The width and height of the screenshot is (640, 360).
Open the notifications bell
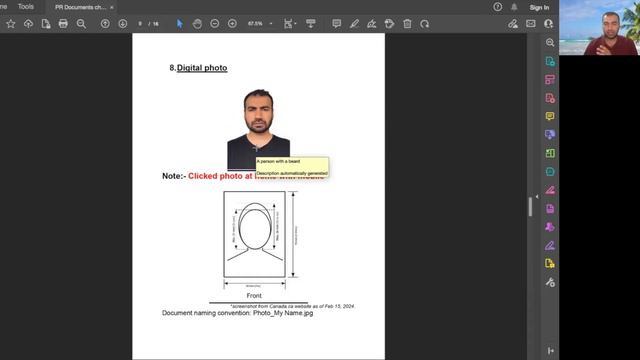click(x=514, y=7)
